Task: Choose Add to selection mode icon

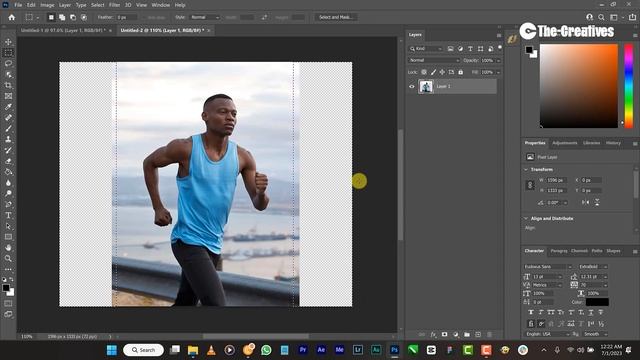Action: 62,17
